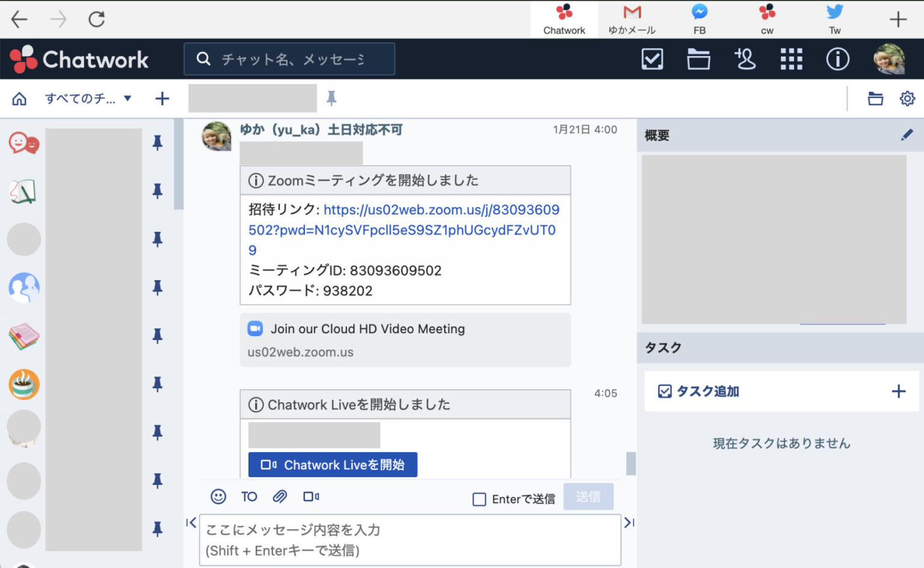
Task: Toggle the pin on the chat header
Action: click(331, 98)
